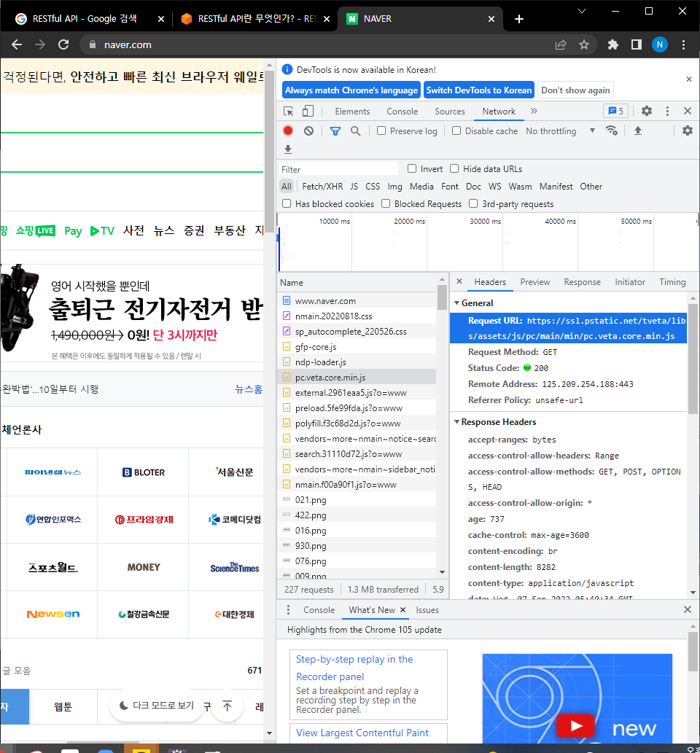
Task: Stop recording network log with red button
Action: (x=288, y=130)
